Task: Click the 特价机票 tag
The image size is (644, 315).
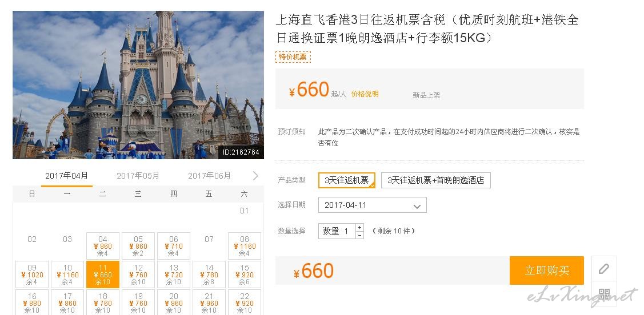Action: coord(293,57)
